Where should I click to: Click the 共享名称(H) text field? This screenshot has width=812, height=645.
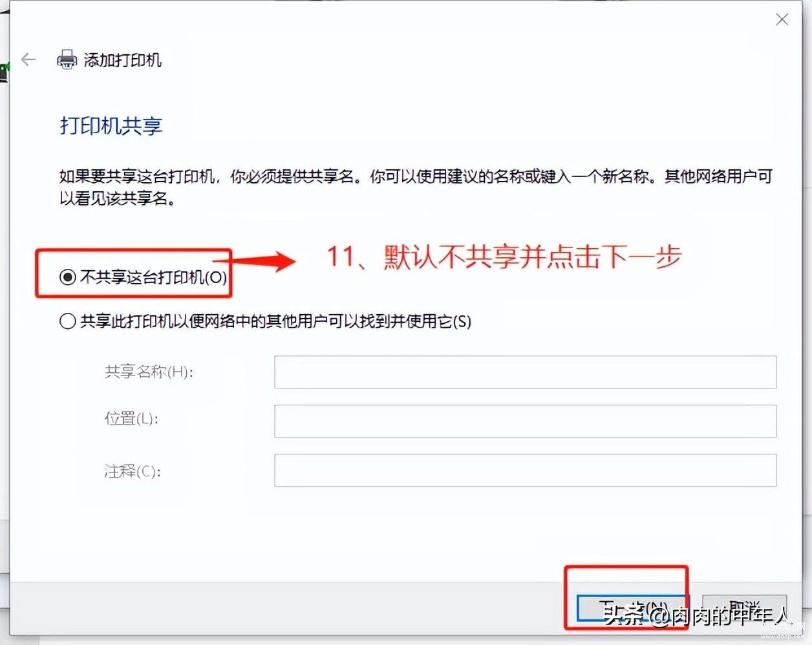point(525,372)
